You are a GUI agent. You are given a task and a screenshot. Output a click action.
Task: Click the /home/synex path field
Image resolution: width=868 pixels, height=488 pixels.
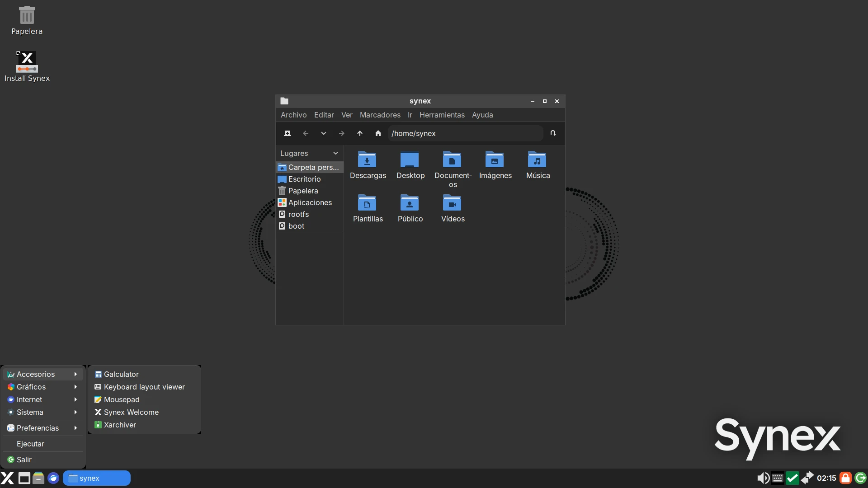click(x=465, y=133)
